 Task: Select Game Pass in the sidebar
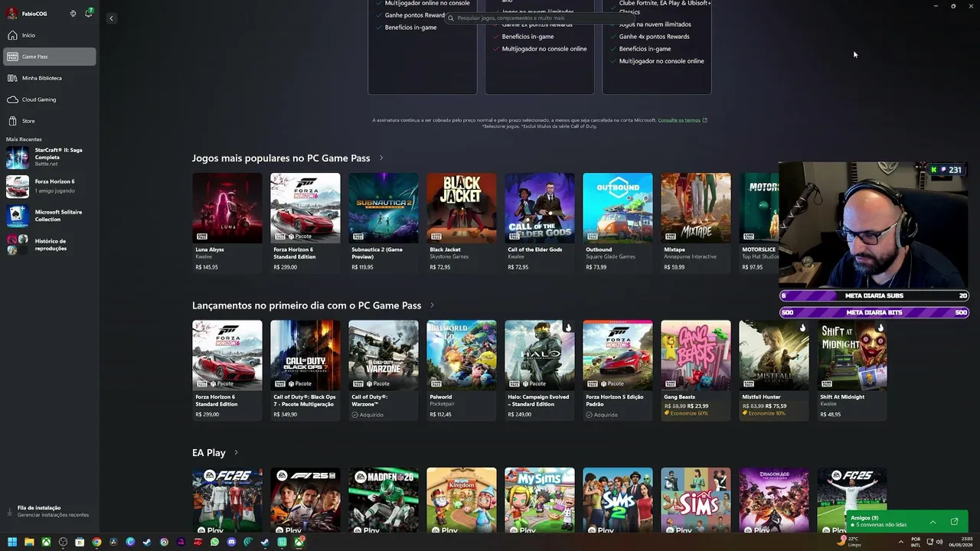pos(50,57)
